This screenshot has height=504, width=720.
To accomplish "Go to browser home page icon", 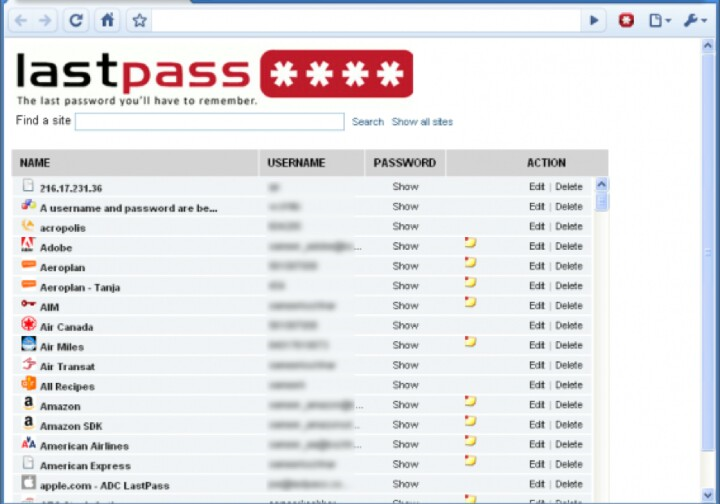I will (108, 20).
